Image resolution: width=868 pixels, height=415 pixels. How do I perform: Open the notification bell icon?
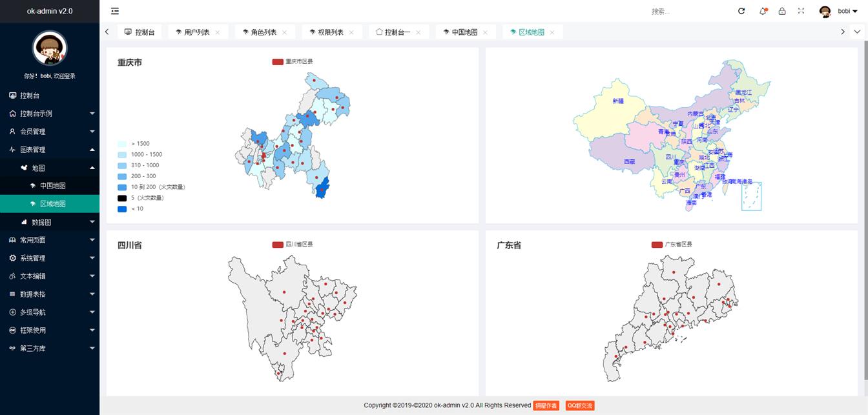click(762, 11)
